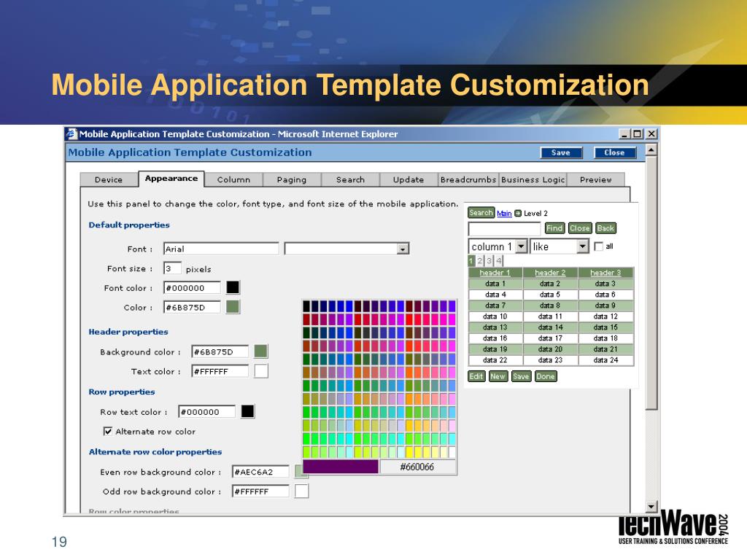The height and width of the screenshot is (560, 747).
Task: Click the header Text color white swatch
Action: 261,371
